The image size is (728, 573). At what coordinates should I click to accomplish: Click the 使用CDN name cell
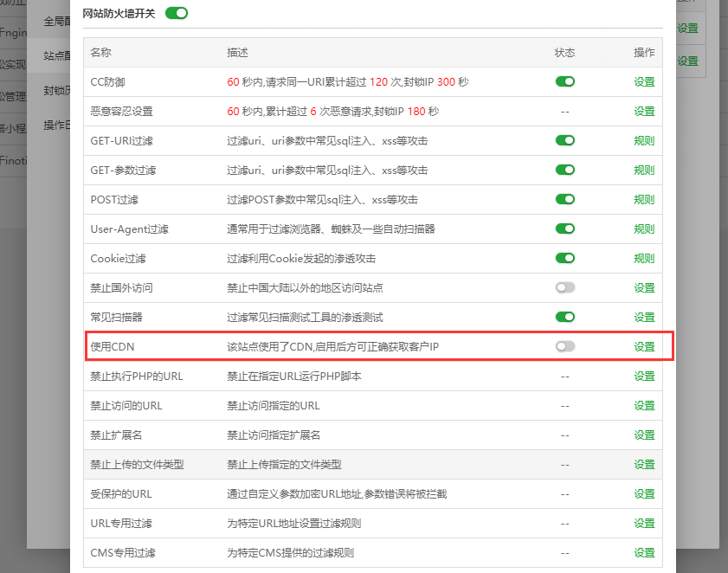click(113, 347)
